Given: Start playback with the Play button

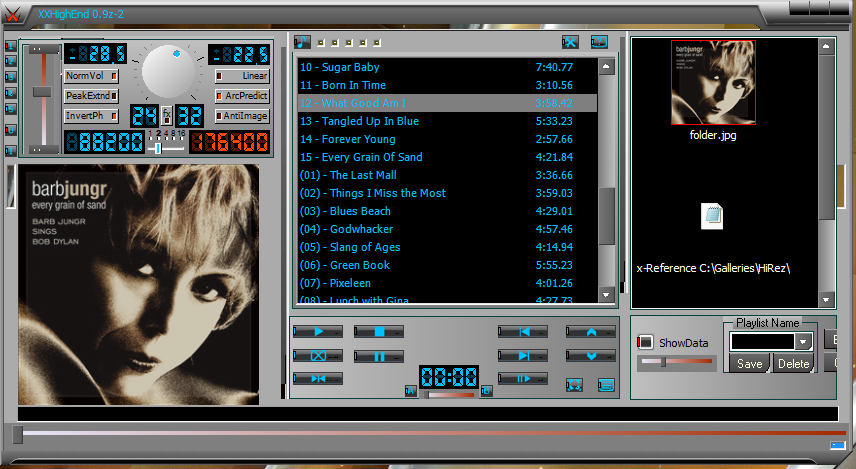Looking at the screenshot, I should click(x=318, y=331).
